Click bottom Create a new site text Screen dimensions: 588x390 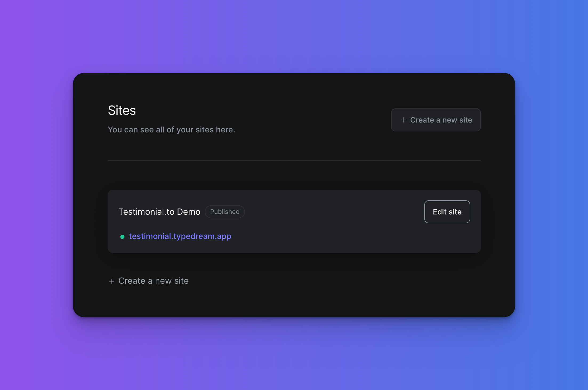tap(153, 281)
